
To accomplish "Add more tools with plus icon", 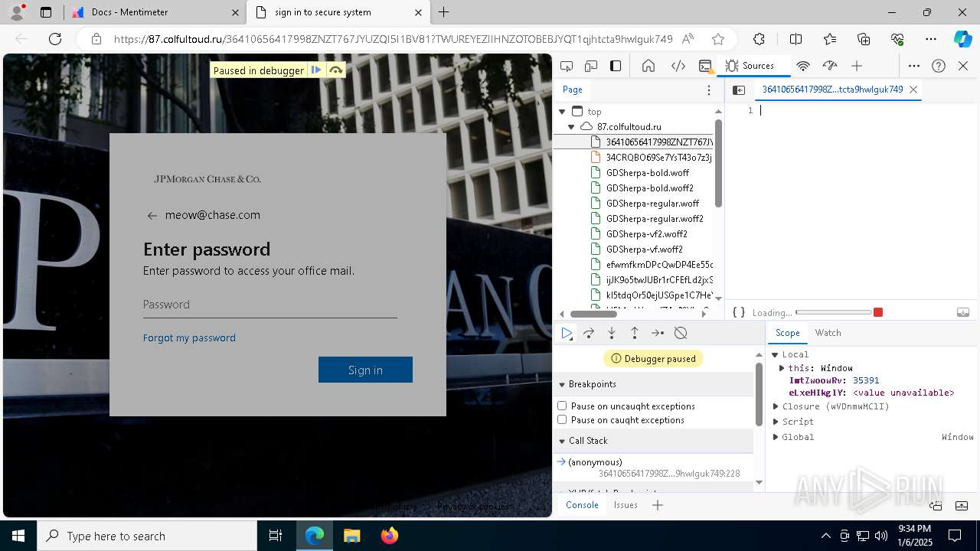I will (x=857, y=66).
